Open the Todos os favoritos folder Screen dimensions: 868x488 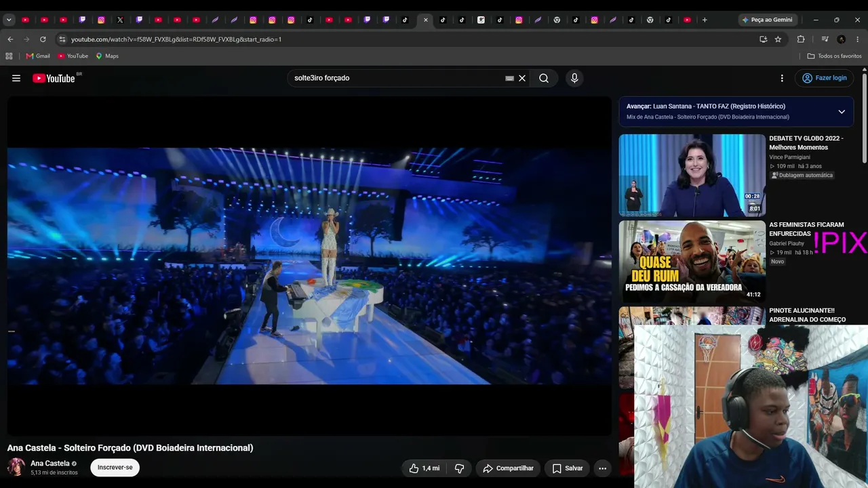coord(834,56)
